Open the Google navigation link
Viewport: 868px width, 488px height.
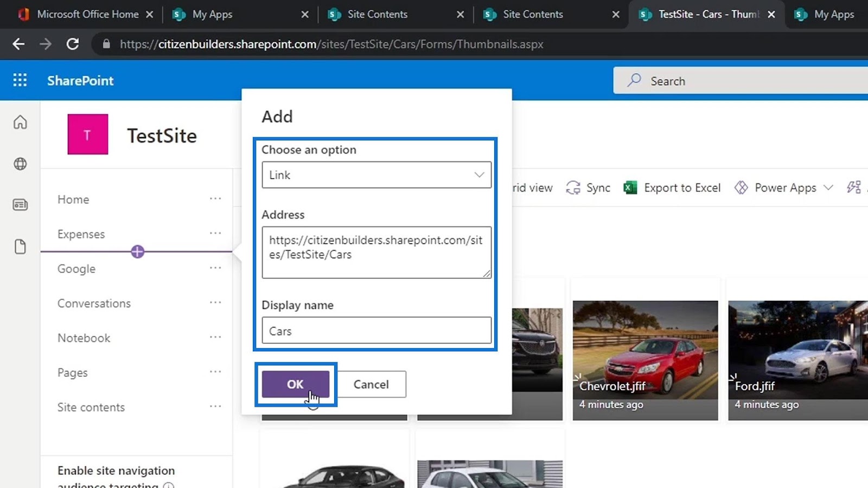point(76,268)
